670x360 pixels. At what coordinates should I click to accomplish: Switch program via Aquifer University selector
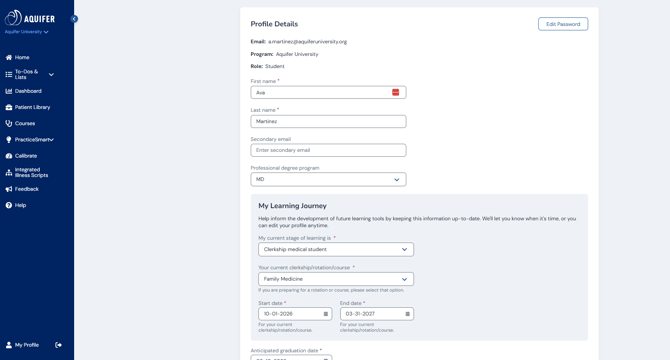[26, 32]
